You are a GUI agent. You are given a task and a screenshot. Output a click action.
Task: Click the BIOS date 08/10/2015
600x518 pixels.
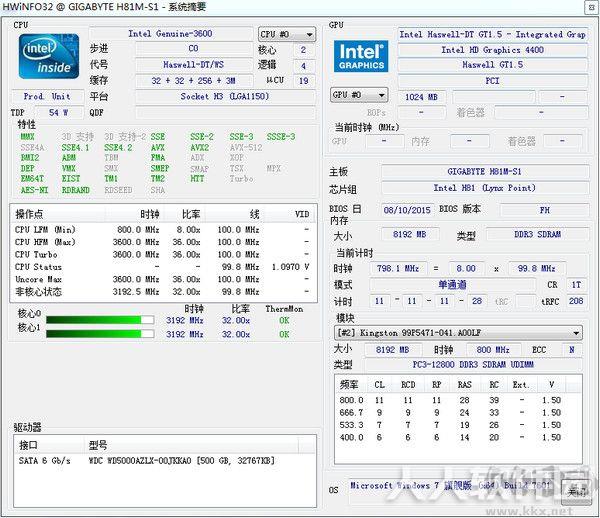tap(407, 210)
